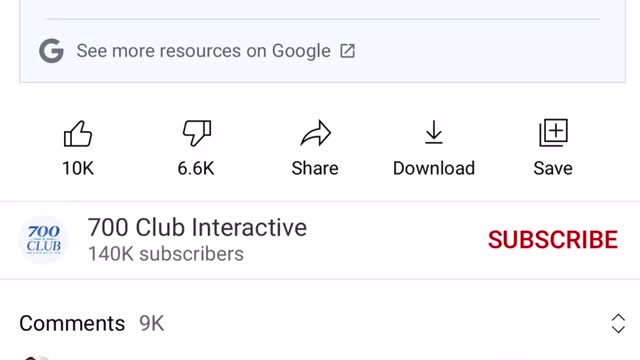Tap the Save to playlist icon
640x360 pixels.
point(553,133)
